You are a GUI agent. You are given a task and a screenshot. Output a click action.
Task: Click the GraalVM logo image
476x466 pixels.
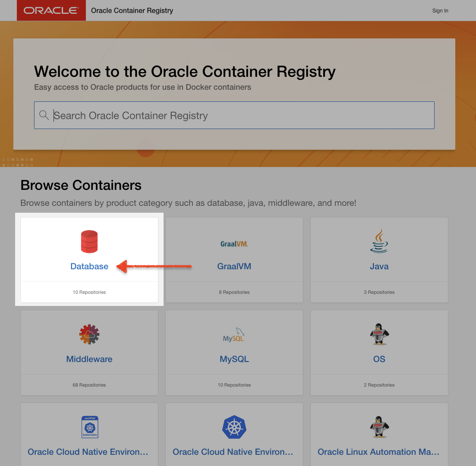[234, 244]
